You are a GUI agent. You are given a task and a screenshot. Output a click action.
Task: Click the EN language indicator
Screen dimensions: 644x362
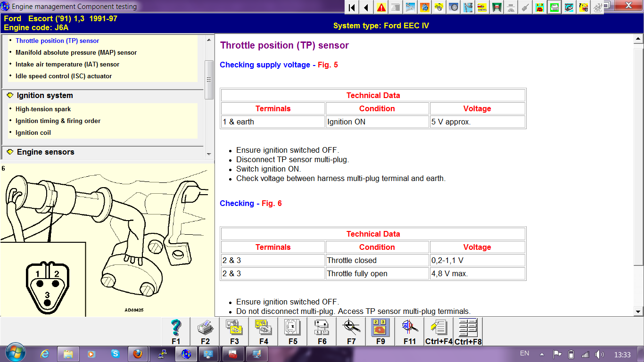pyautogui.click(x=524, y=354)
